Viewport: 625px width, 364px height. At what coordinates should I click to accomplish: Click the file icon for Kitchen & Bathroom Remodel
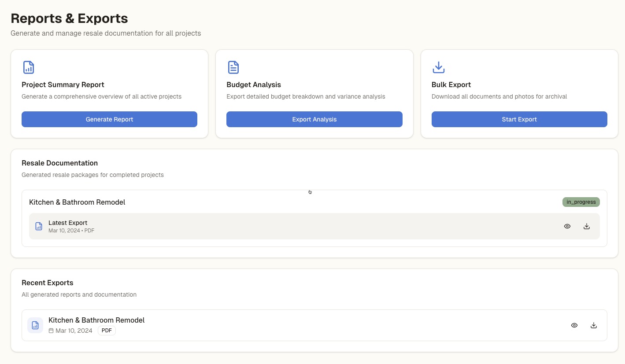click(x=35, y=325)
